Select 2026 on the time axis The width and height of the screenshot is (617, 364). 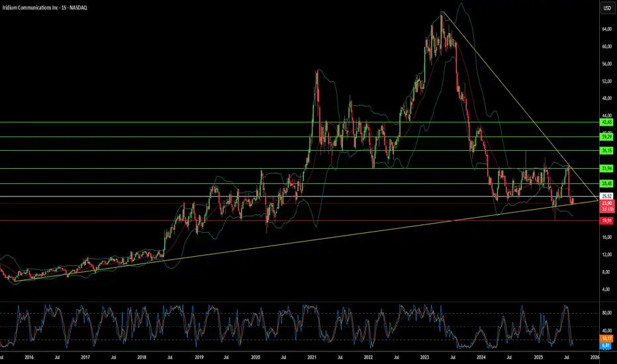click(594, 356)
